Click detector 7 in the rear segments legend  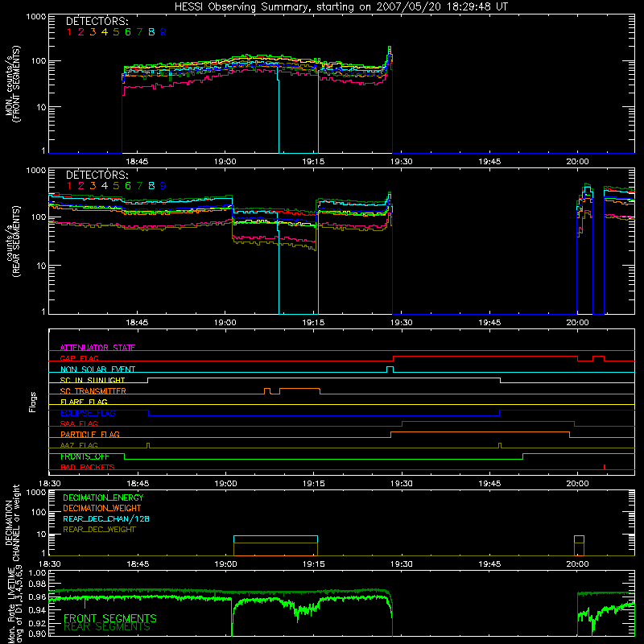click(x=139, y=186)
